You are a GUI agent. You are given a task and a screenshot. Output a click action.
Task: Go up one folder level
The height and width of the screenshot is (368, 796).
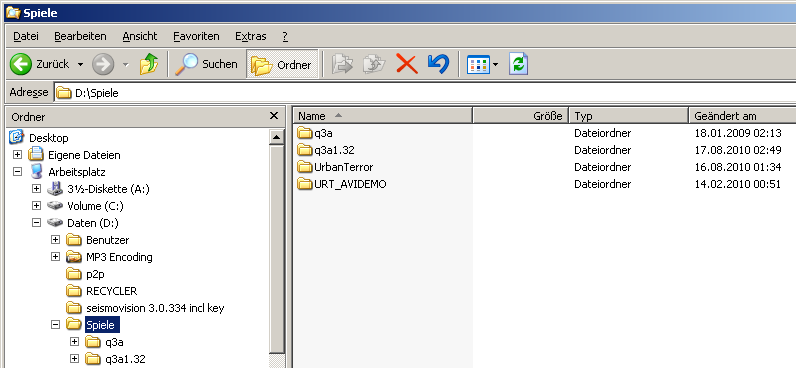(149, 64)
